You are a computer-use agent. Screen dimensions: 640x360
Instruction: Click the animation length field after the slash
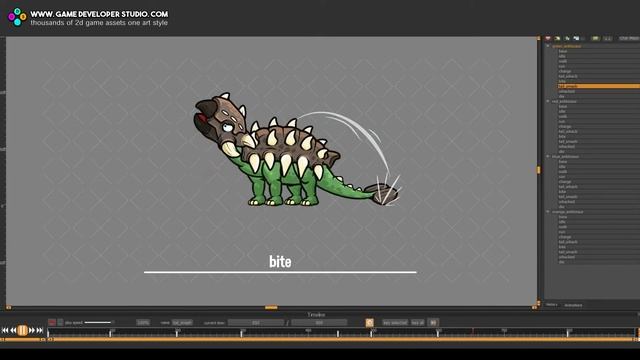pos(319,322)
